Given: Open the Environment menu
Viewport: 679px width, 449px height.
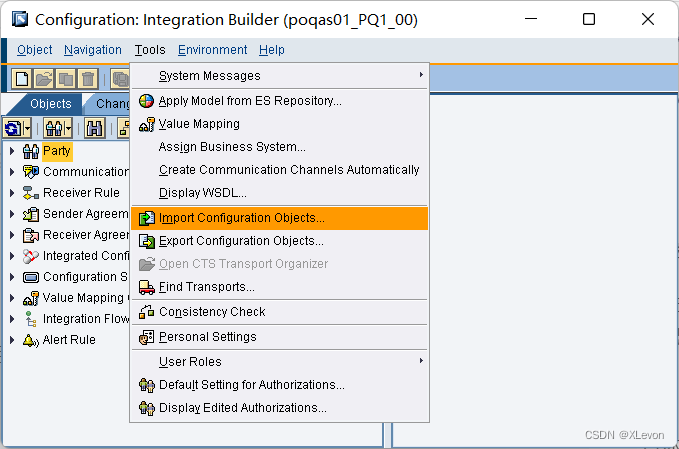Looking at the screenshot, I should [x=212, y=50].
